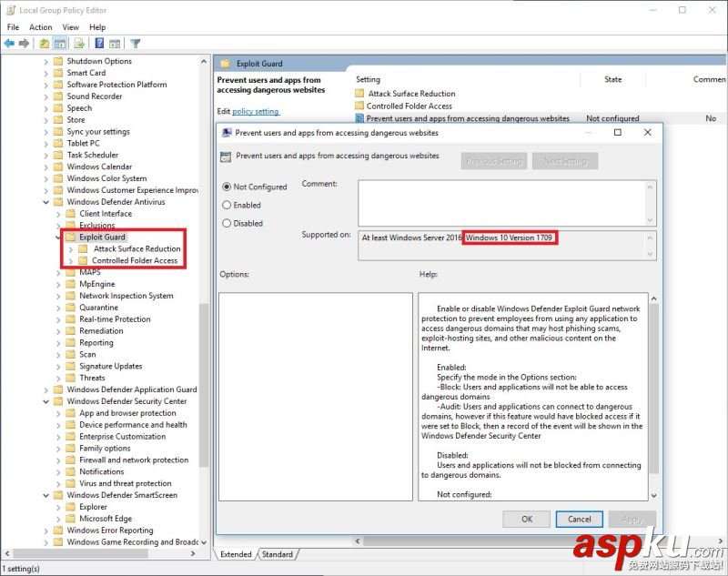Expand the Windows Defender Application Guard node
This screenshot has width=728, height=576.
[x=46, y=389]
